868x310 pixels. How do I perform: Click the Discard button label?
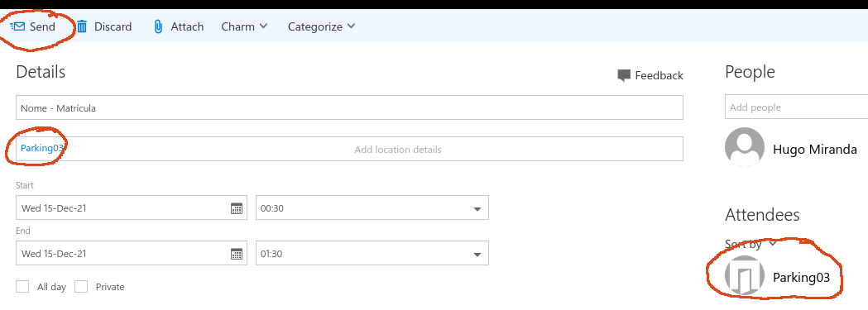[113, 26]
